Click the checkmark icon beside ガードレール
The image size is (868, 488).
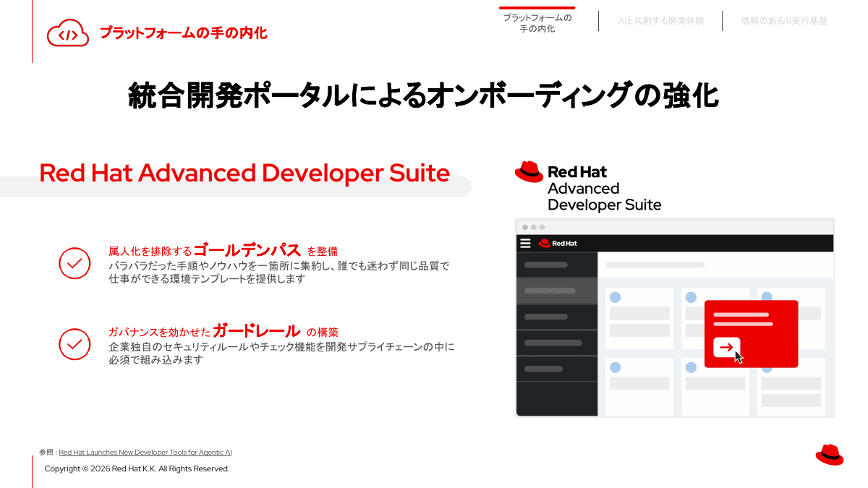click(74, 344)
